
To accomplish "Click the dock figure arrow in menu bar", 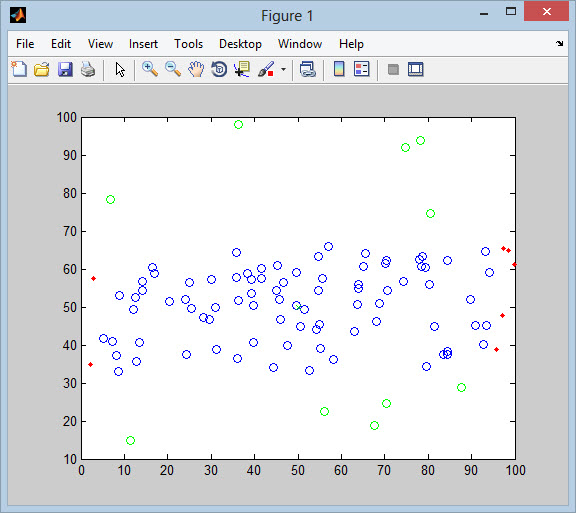I will [559, 43].
